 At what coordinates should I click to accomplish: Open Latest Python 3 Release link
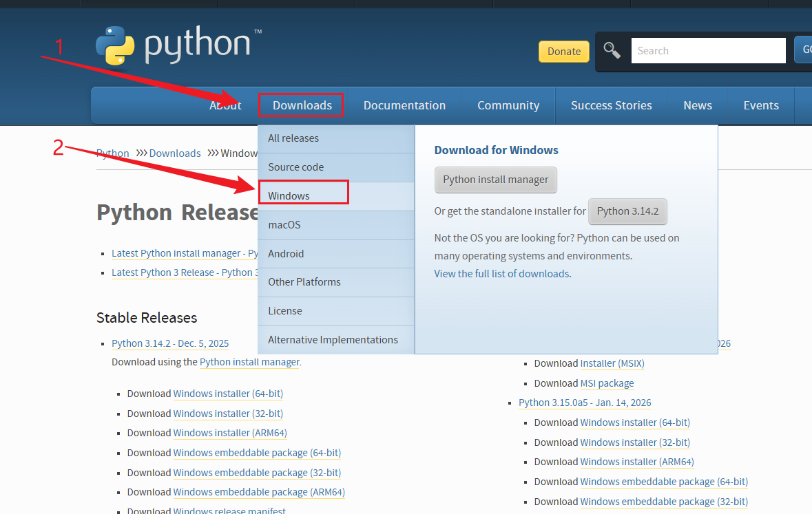(185, 272)
